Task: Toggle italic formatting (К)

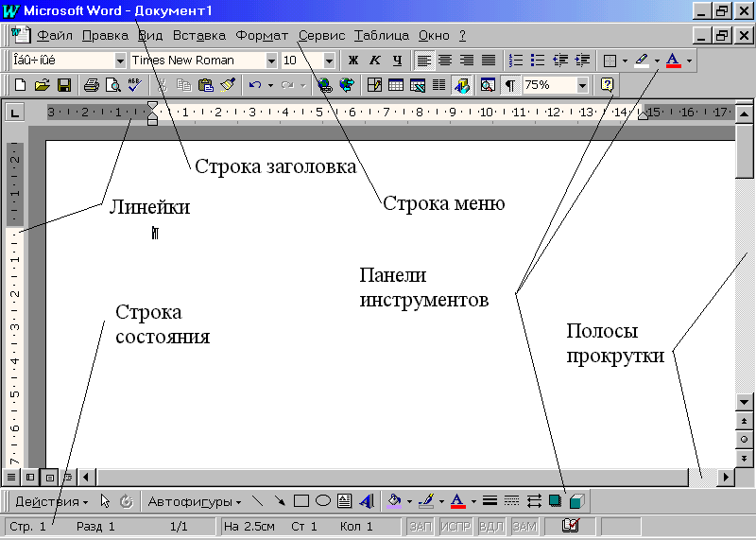Action: click(374, 61)
